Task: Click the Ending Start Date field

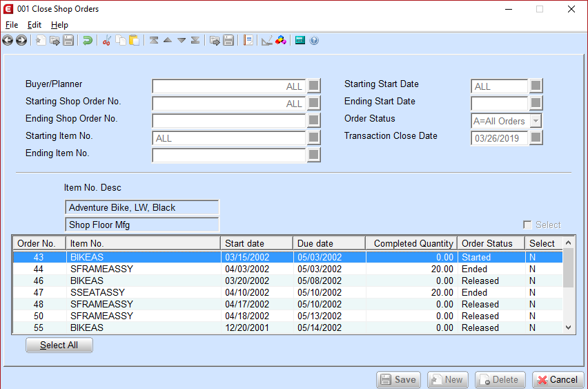Action: tap(500, 103)
